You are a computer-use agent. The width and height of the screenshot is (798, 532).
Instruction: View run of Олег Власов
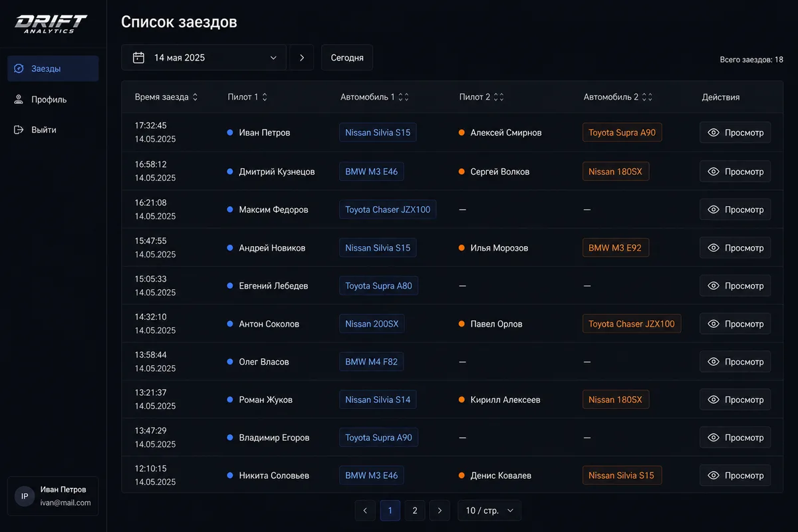735,362
